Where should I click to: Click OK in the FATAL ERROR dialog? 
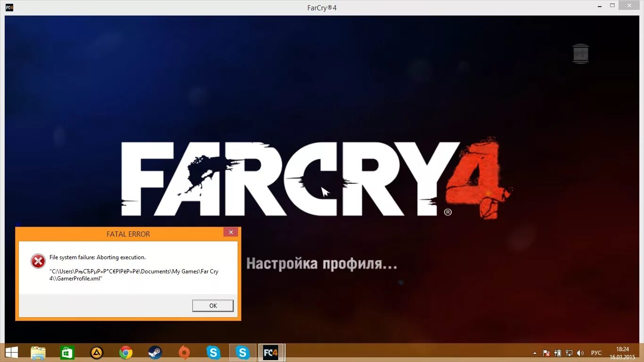213,305
